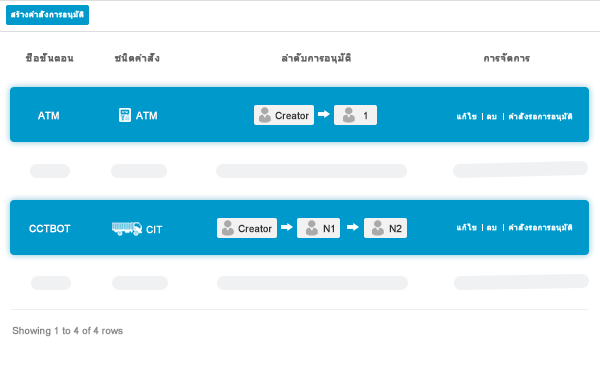Click the arrow between Creator and approver 1

coord(324,114)
